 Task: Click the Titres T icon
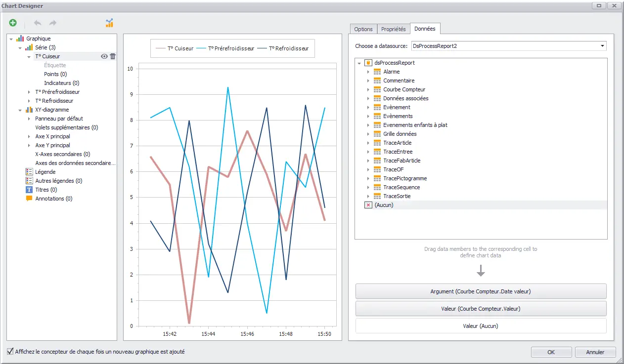pos(29,190)
